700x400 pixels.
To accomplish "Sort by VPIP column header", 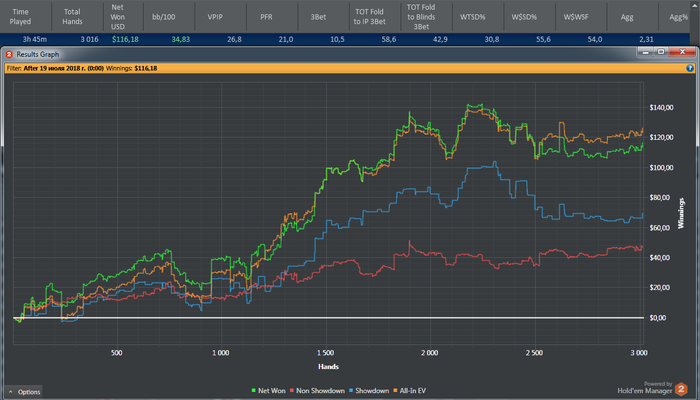I will [215, 17].
